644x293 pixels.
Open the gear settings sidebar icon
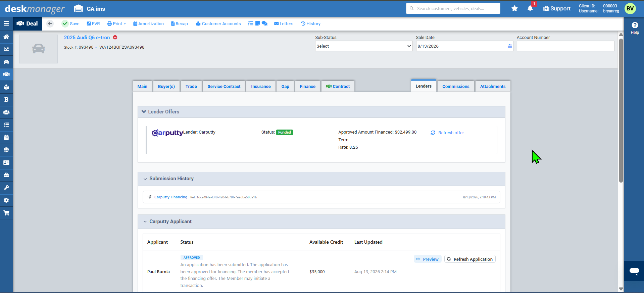pyautogui.click(x=6, y=200)
